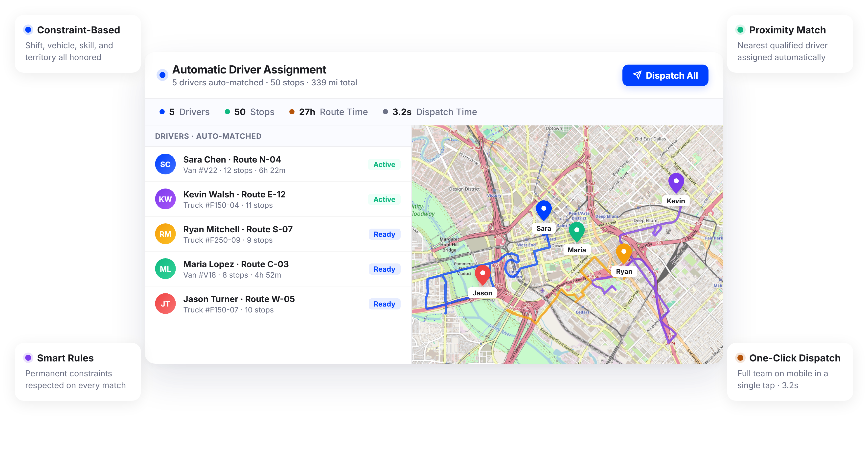Click 'Van #V22 · 12 stops · 6h 22m' text
Image resolution: width=868 pixels, height=475 pixels.
pyautogui.click(x=234, y=170)
